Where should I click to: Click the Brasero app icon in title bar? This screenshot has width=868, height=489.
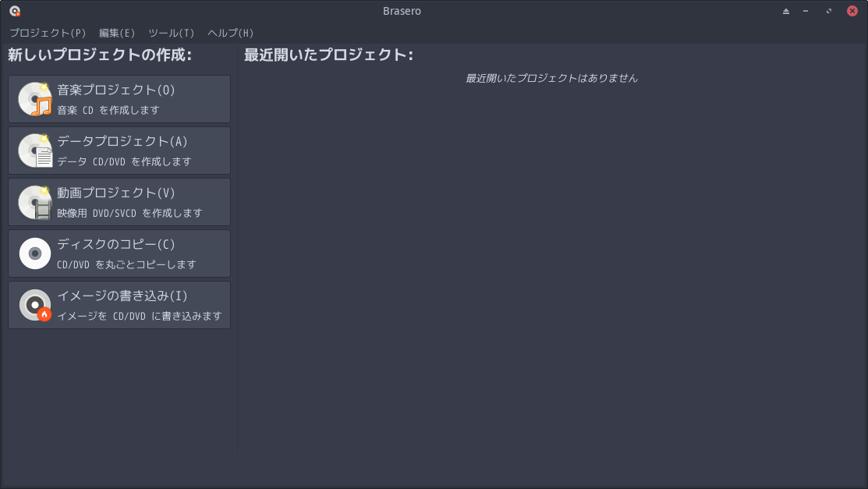[x=15, y=11]
